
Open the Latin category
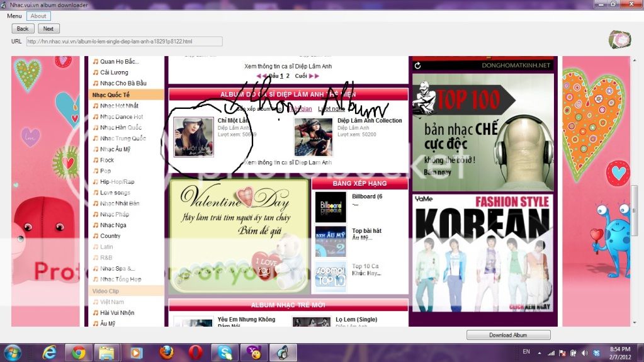[106, 247]
